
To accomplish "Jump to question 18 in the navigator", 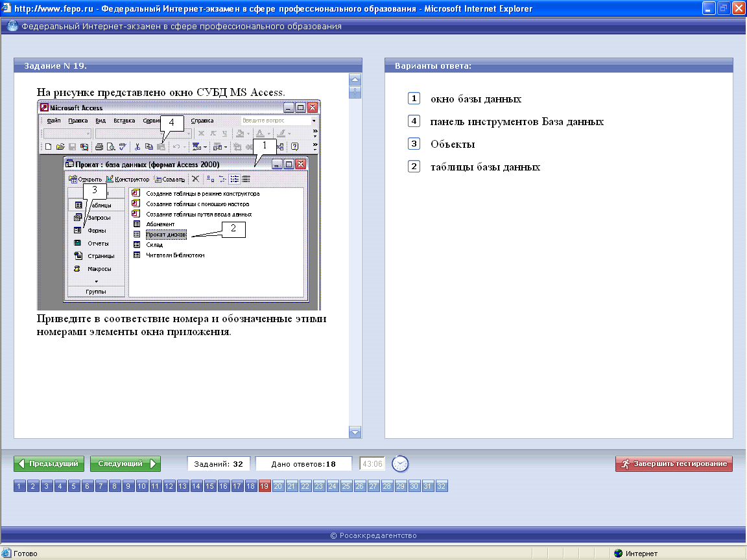I will 251,486.
